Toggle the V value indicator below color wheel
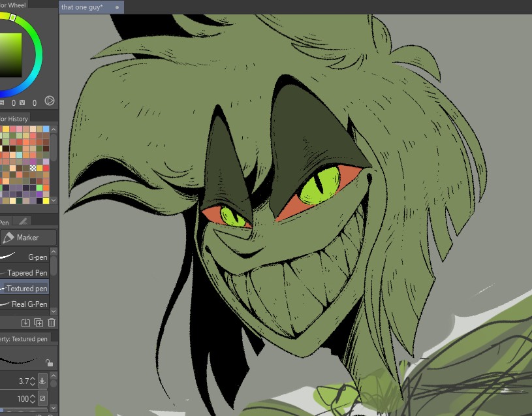This screenshot has width=532, height=416. pos(22,103)
